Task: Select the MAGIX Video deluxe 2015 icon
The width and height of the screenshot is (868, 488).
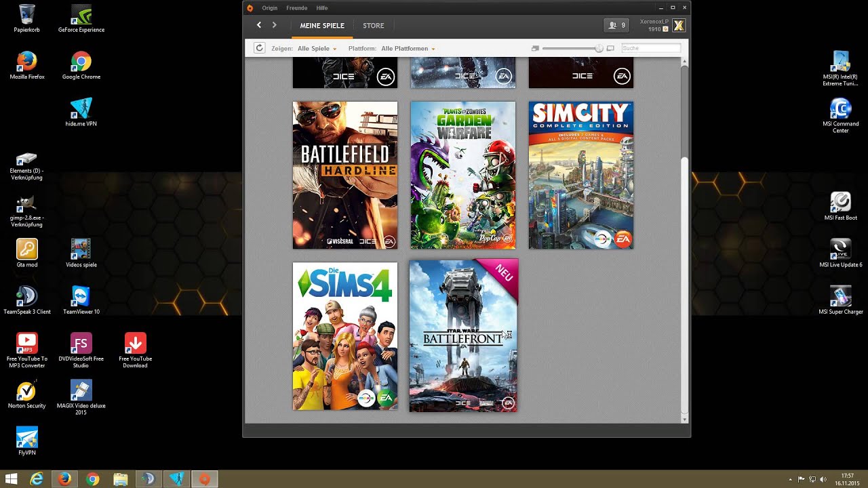Action: click(81, 396)
